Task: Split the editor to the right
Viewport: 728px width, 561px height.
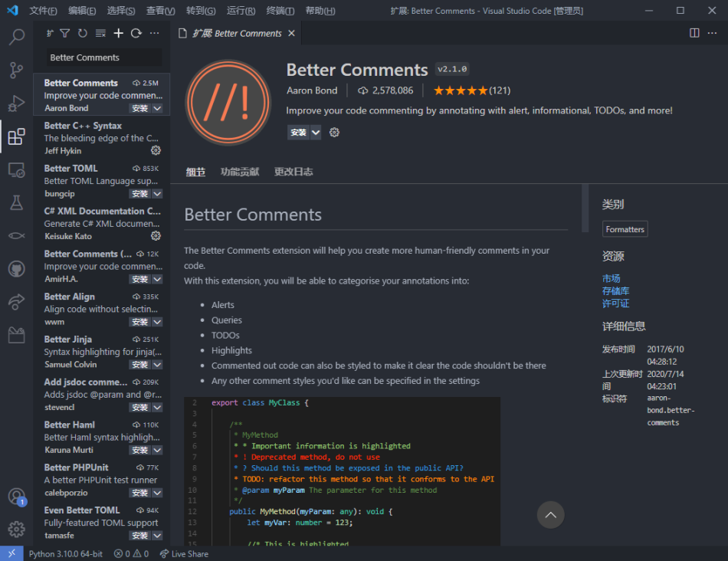Action: pyautogui.click(x=694, y=33)
